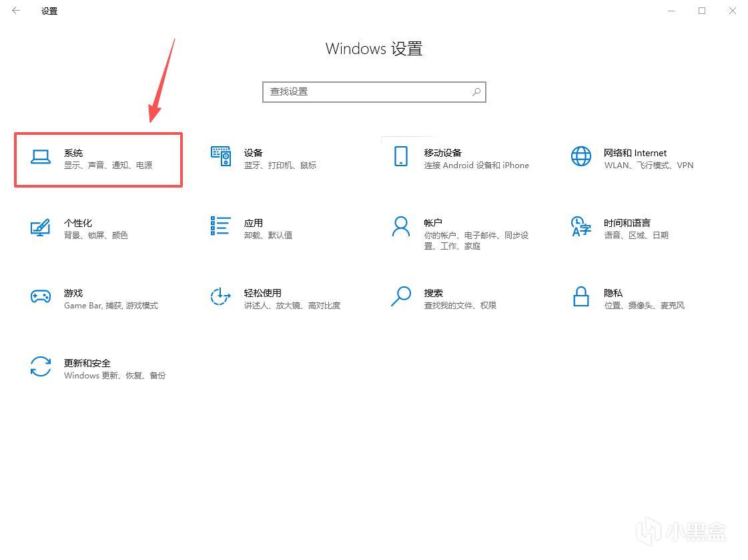Image resolution: width=748 pixels, height=560 pixels.
Task: Click the Accounts person icon
Action: click(x=401, y=226)
